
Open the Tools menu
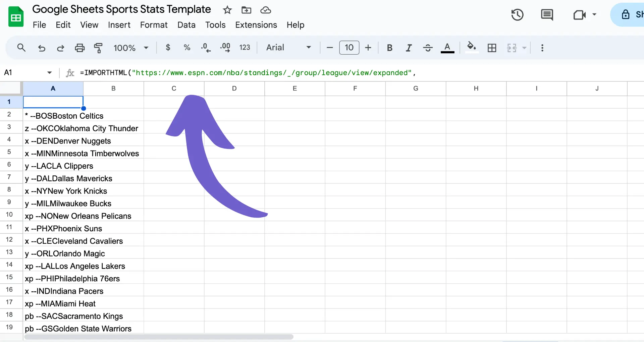[215, 25]
